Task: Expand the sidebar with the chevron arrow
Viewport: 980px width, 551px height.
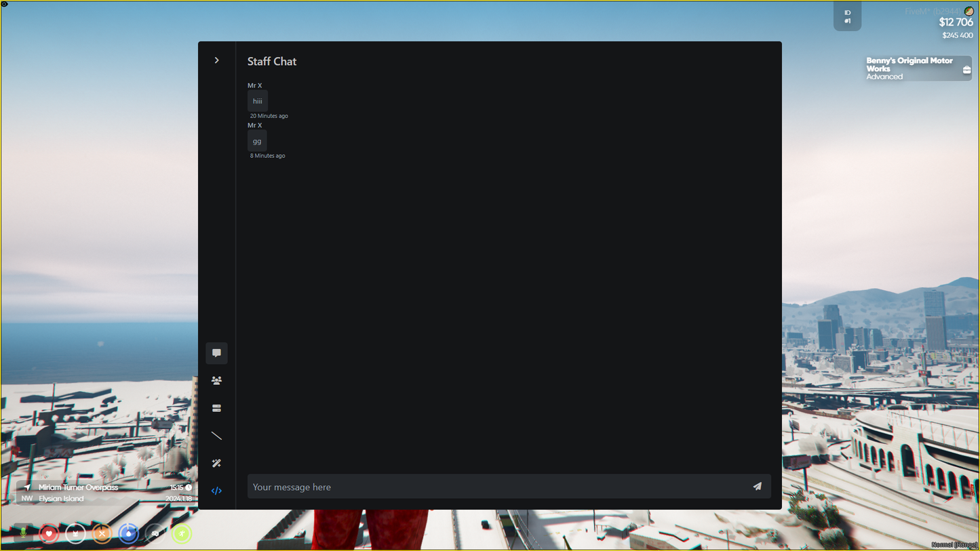Action: (217, 60)
